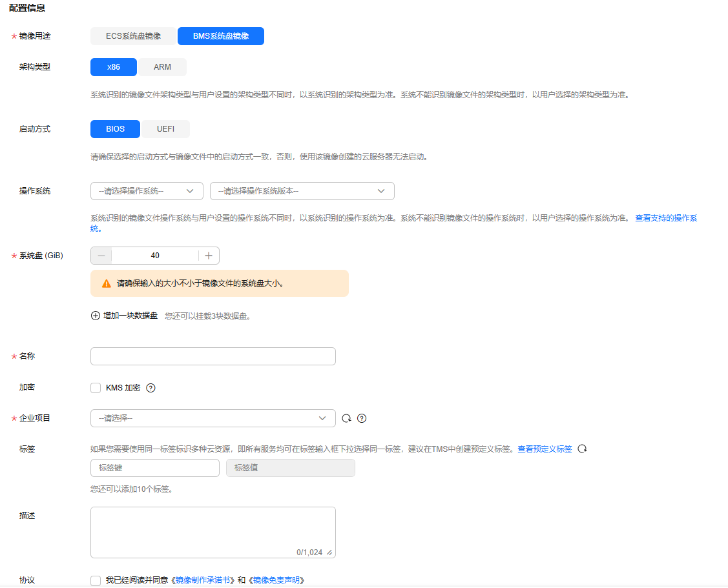Click the system disk size value 40
Image resolution: width=728 pixels, height=588 pixels.
[x=155, y=256]
